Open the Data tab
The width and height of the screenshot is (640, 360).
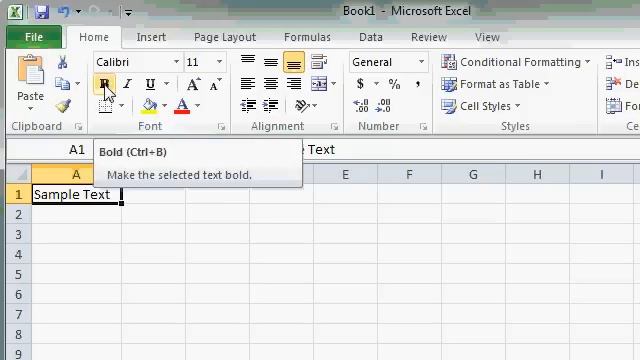[x=371, y=37]
